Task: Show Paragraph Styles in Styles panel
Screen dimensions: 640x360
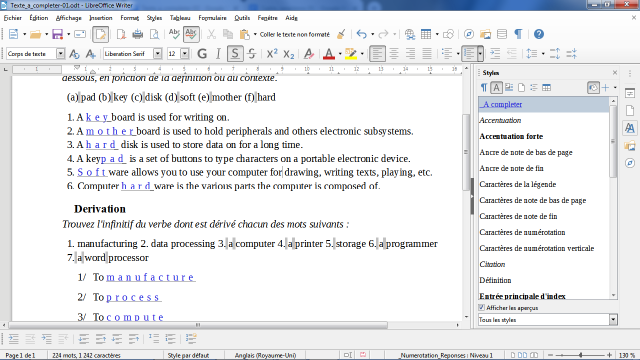Action: 484,87
